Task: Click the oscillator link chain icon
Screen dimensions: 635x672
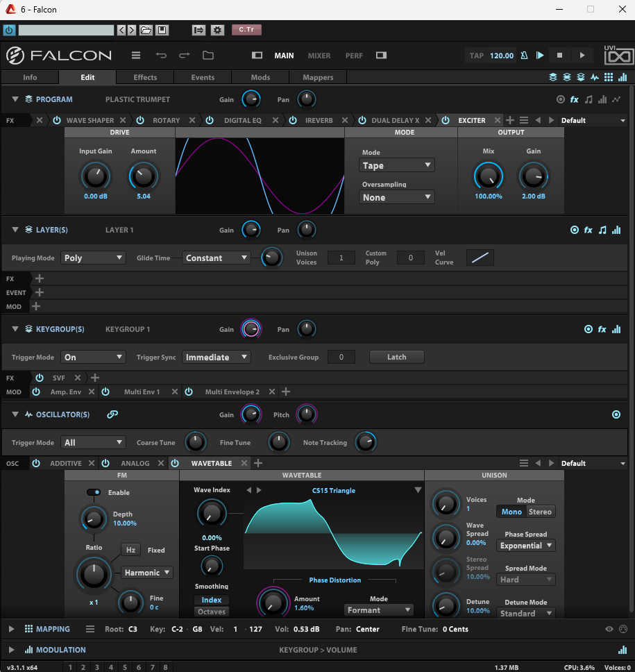Action: pos(112,414)
